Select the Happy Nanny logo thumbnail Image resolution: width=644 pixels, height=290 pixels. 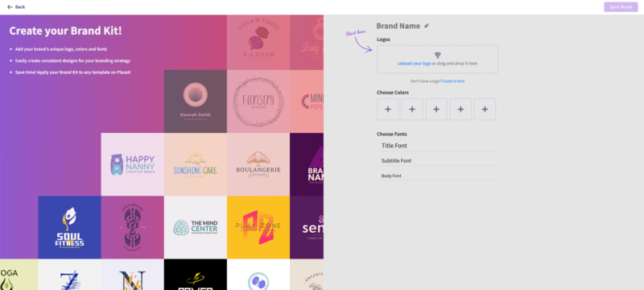coord(133,164)
